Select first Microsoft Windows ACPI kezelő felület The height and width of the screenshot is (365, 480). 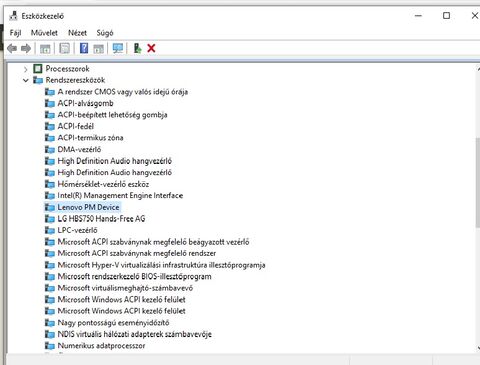(121, 300)
